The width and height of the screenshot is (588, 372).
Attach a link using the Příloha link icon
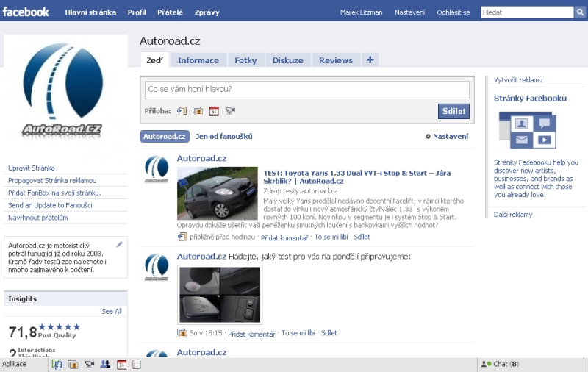(x=182, y=111)
